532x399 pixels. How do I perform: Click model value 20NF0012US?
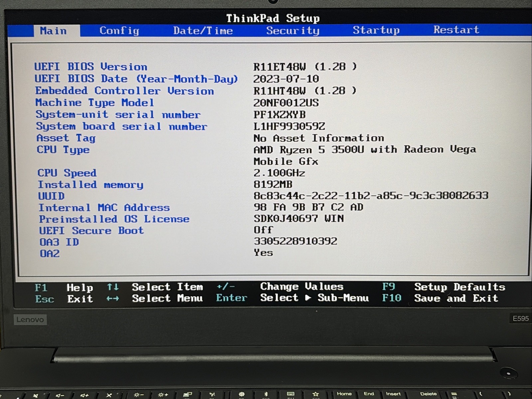pos(286,102)
